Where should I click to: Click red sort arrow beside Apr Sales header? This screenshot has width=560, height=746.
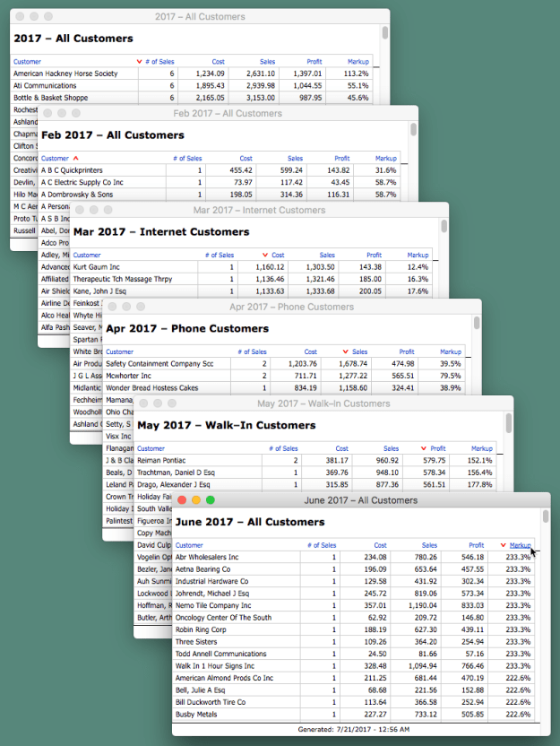pyautogui.click(x=346, y=352)
